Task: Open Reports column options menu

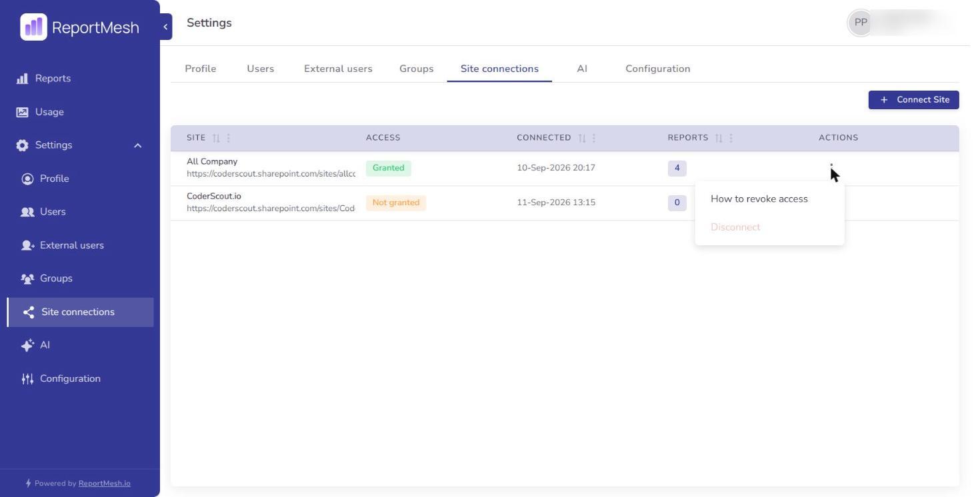Action: [x=731, y=138]
